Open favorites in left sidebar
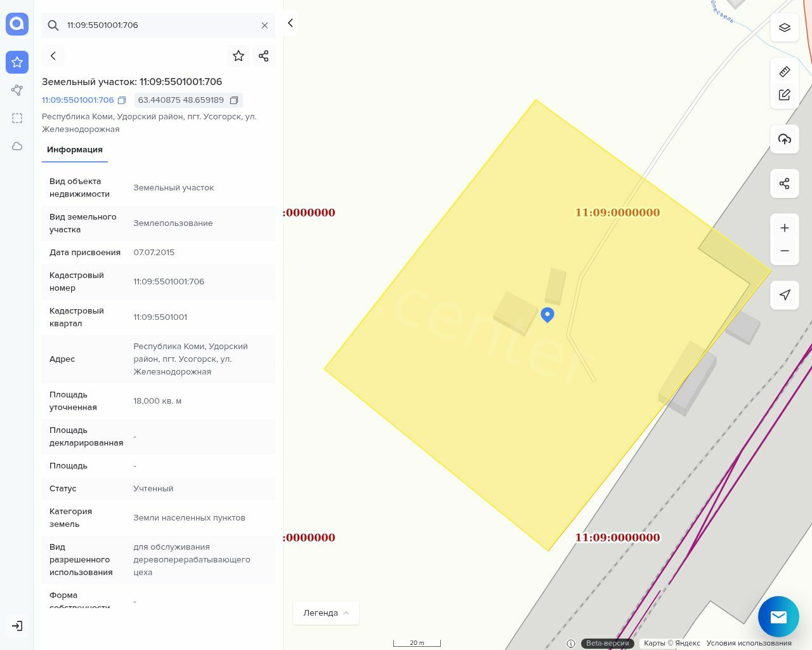This screenshot has width=812, height=650. click(x=17, y=62)
